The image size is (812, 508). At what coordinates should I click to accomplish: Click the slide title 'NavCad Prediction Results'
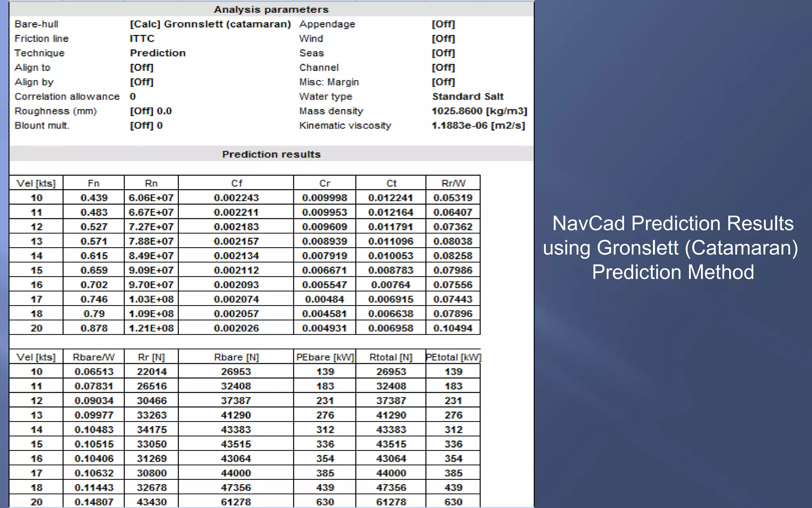(x=673, y=223)
